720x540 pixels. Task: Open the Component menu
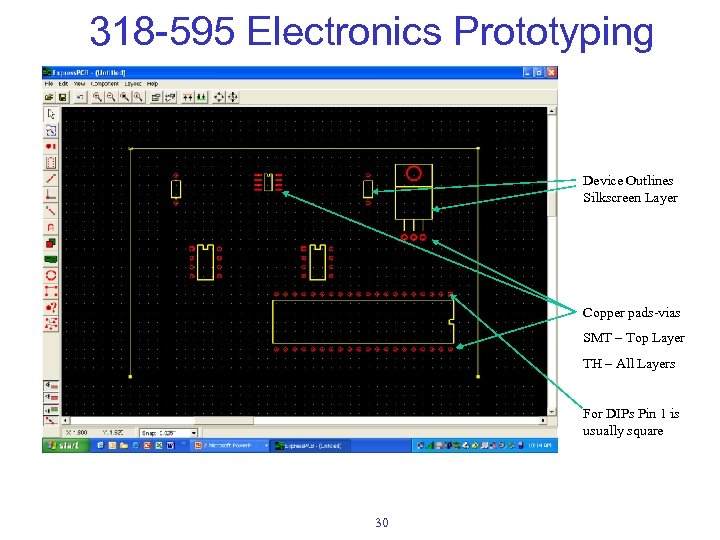(x=105, y=84)
